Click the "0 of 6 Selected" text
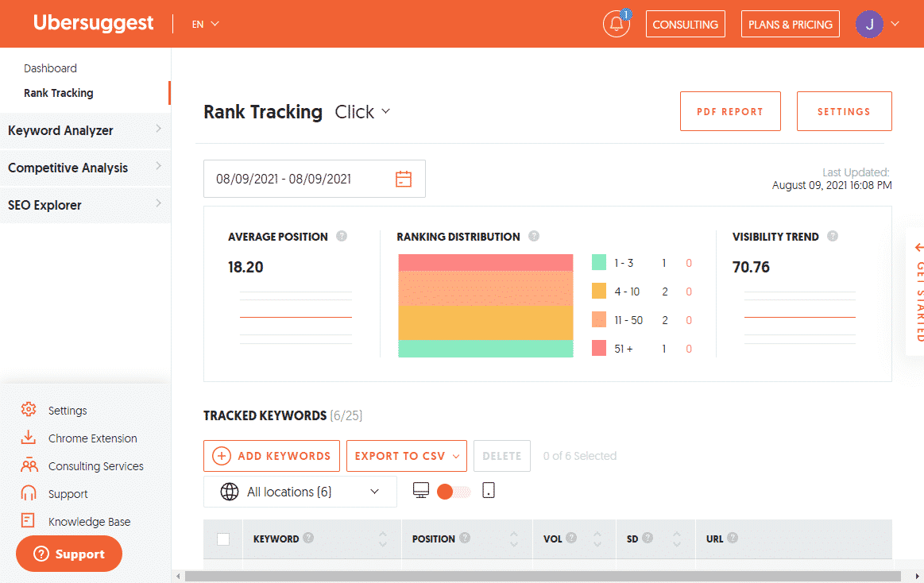 580,456
